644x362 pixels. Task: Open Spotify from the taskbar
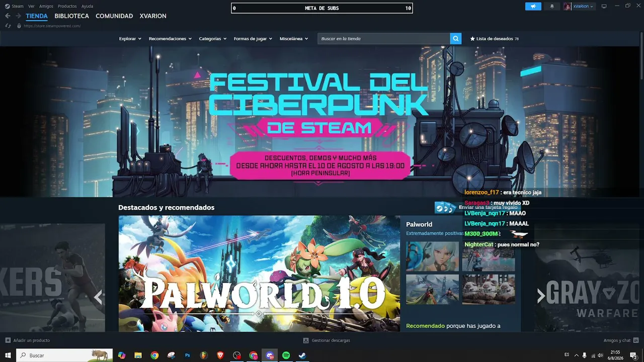tap(286, 355)
